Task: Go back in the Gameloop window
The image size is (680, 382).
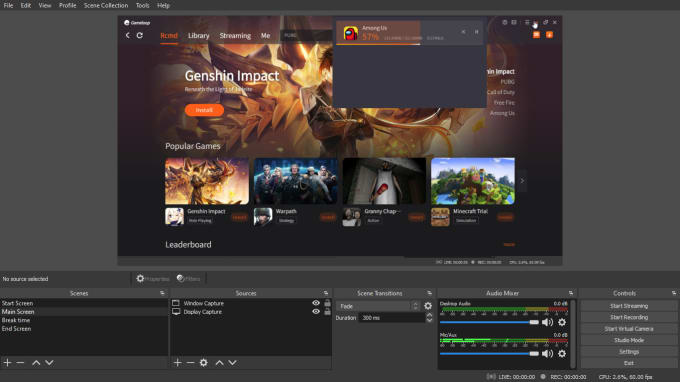Action: [128, 35]
